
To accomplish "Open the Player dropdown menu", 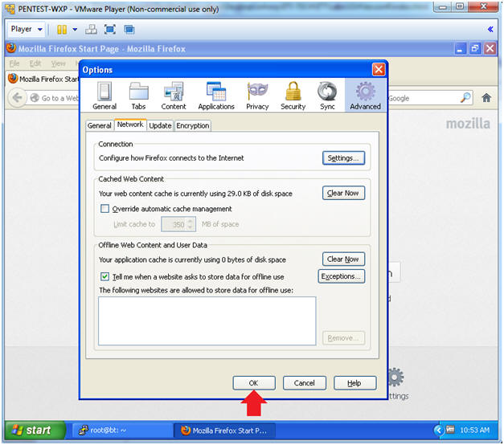I will (x=27, y=29).
